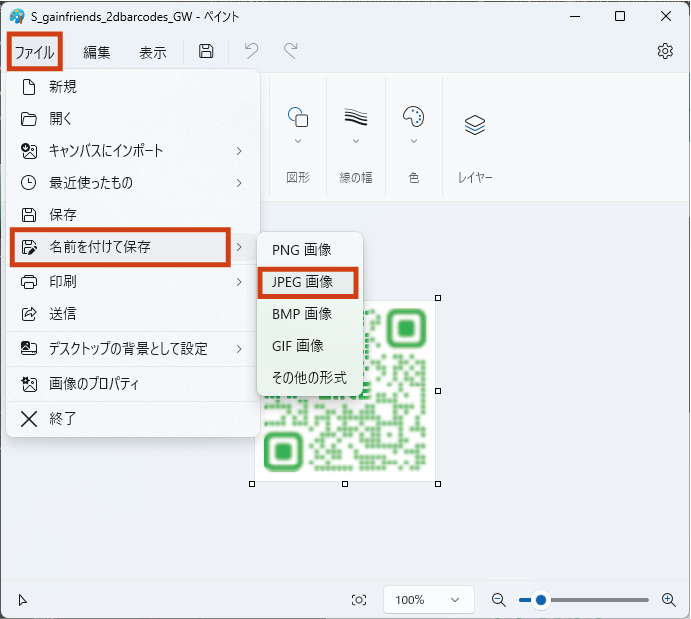Click the 図形 shapes icon
The height and width of the screenshot is (619, 691).
click(298, 117)
